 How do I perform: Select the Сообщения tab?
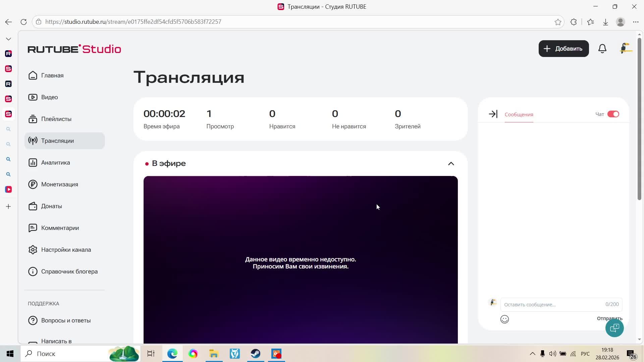519,115
